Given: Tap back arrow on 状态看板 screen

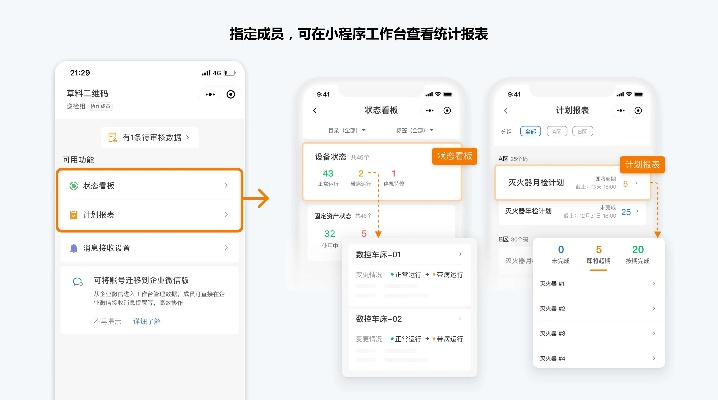Looking at the screenshot, I should pos(315,110).
